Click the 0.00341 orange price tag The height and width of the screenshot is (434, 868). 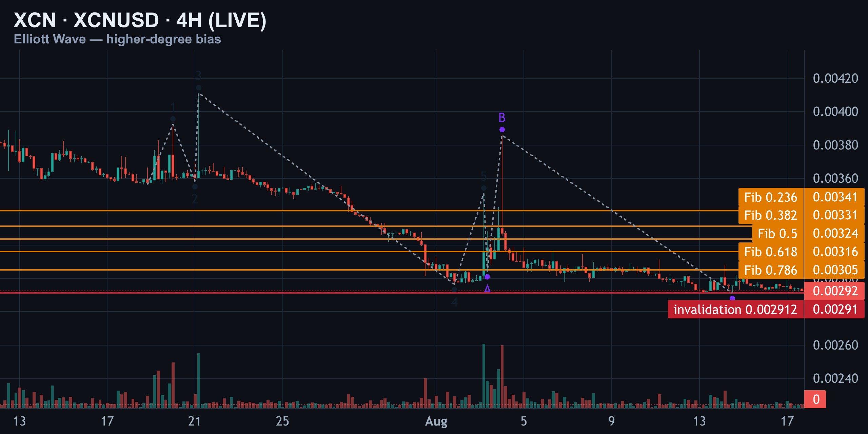(x=834, y=197)
